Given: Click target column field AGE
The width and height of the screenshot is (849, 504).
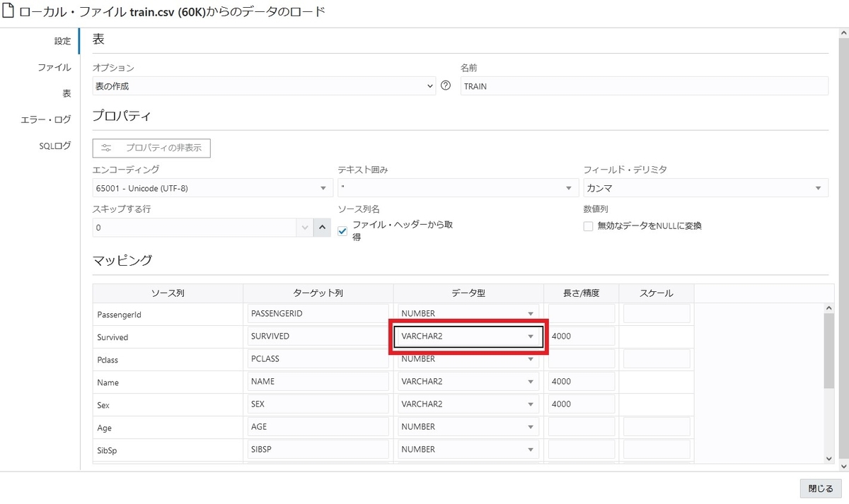Looking at the screenshot, I should click(318, 427).
